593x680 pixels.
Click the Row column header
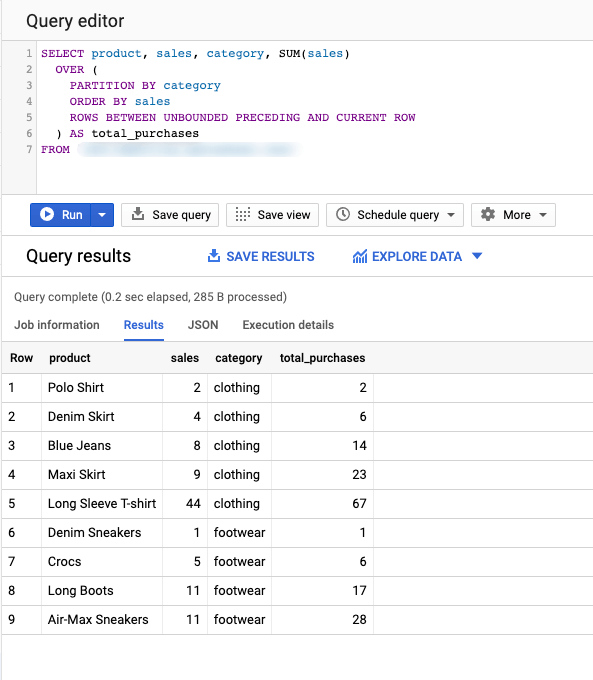tap(22, 358)
